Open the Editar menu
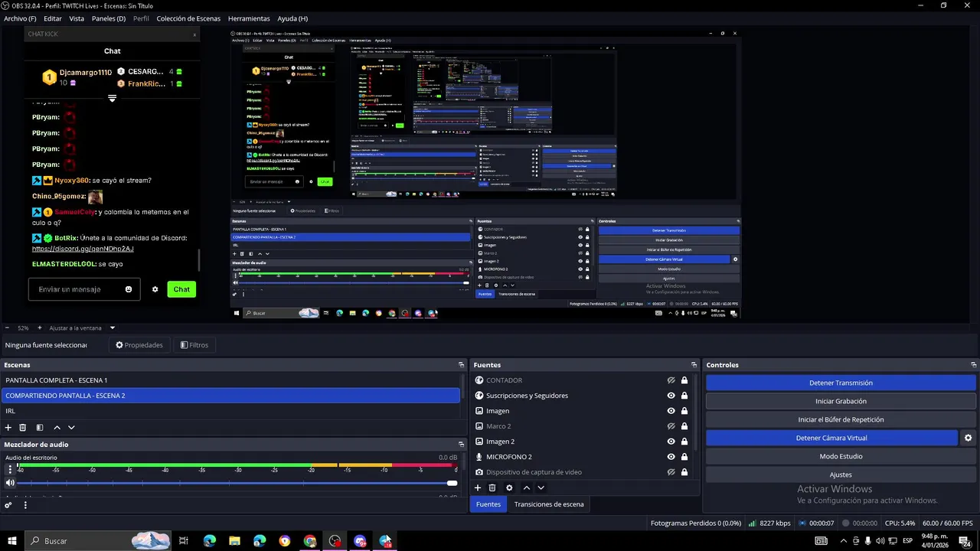Screen dimensions: 980x551 [53, 18]
